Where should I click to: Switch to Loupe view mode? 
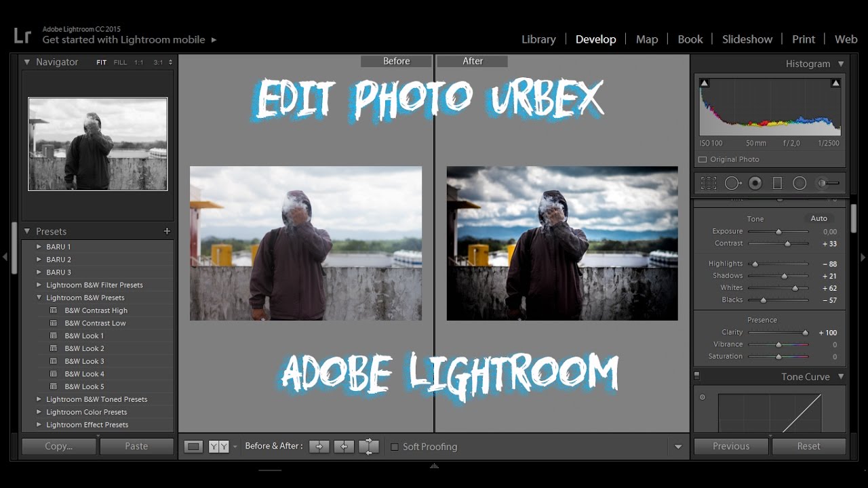[194, 447]
